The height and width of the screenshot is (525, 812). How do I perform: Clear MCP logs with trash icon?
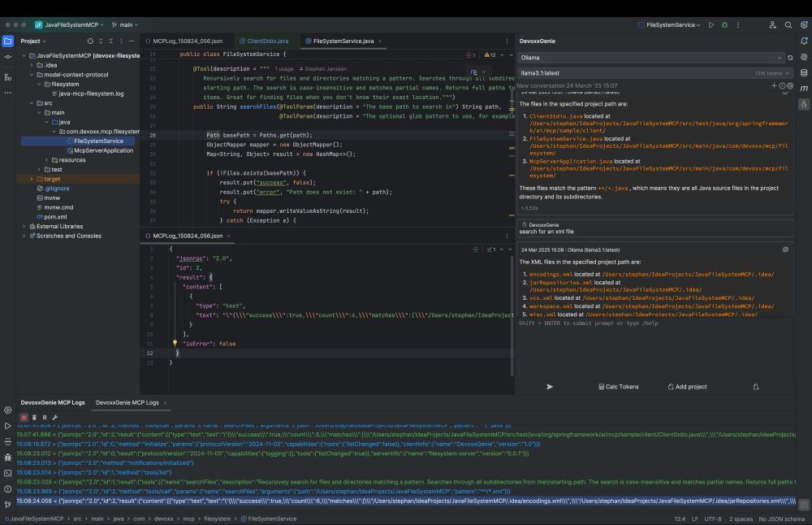click(x=34, y=417)
